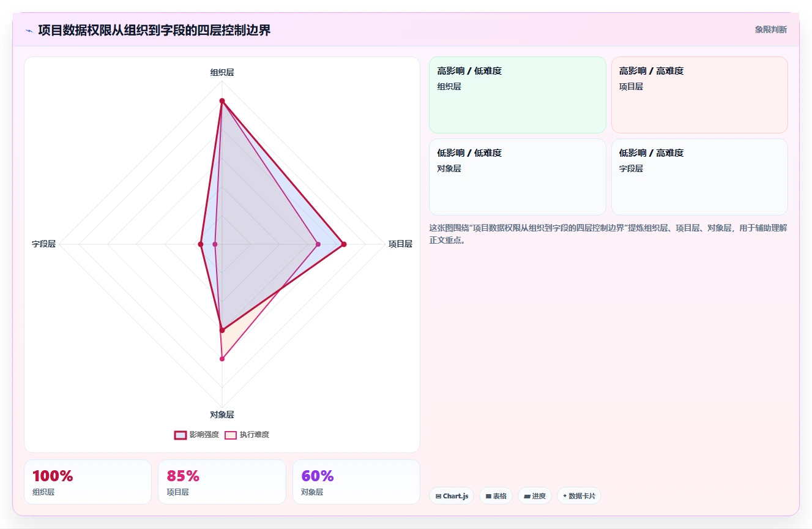812x529 pixels.
Task: Click the 字段层 radar axis label
Action: click(44, 244)
